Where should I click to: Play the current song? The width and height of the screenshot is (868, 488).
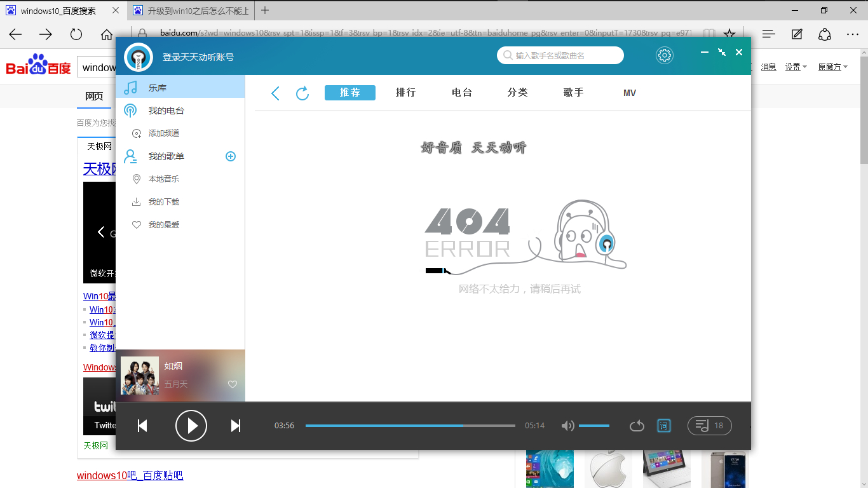click(191, 426)
